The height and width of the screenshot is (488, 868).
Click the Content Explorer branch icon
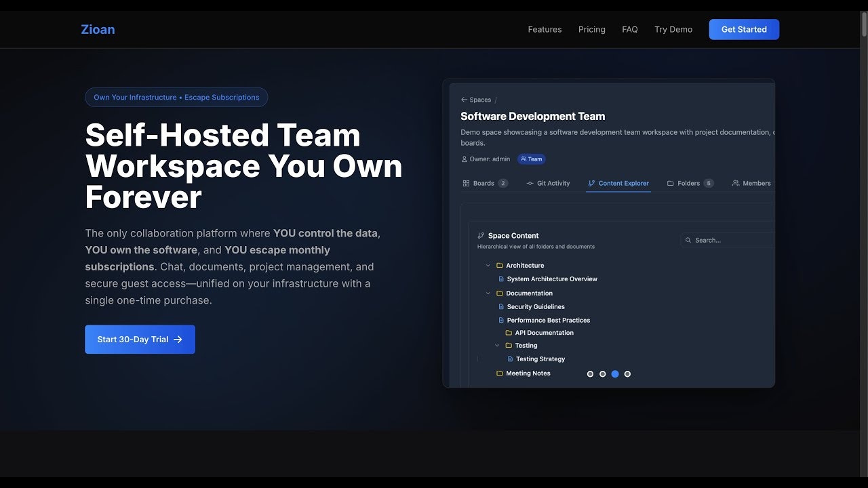point(591,183)
